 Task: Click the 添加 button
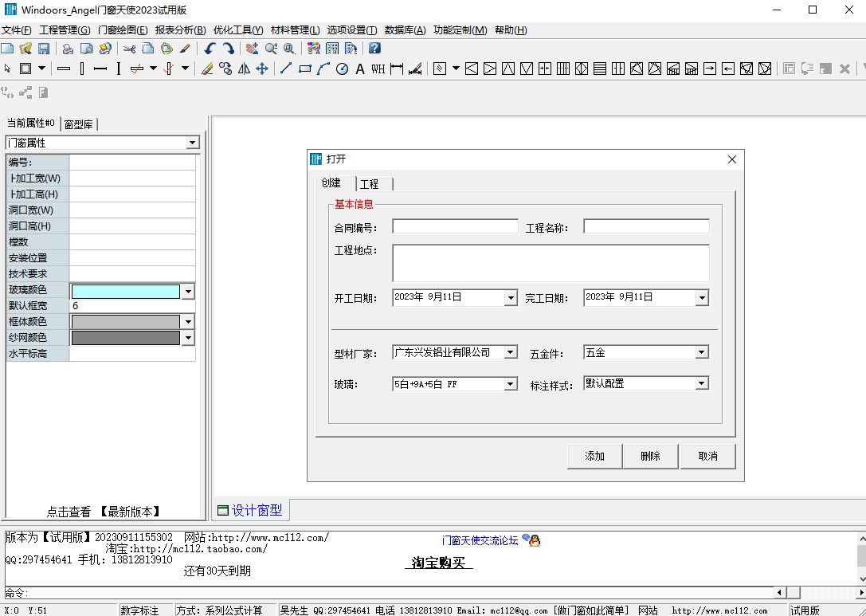(x=595, y=457)
